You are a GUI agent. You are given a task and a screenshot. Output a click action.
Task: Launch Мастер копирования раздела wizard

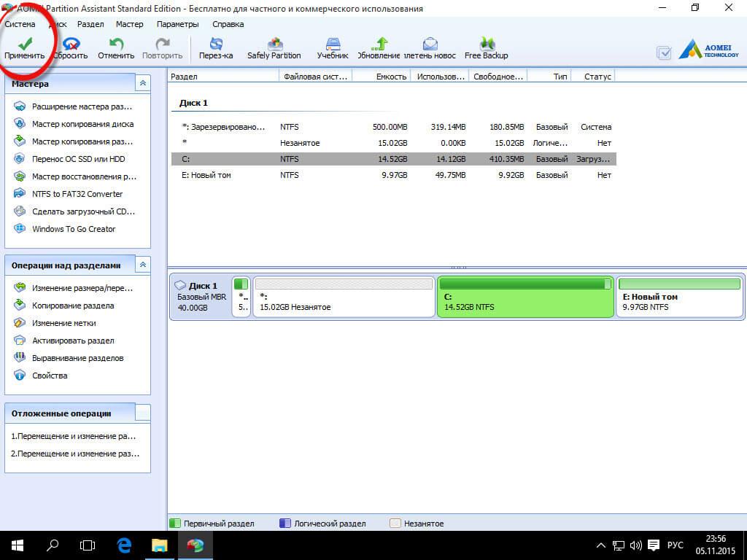point(82,141)
